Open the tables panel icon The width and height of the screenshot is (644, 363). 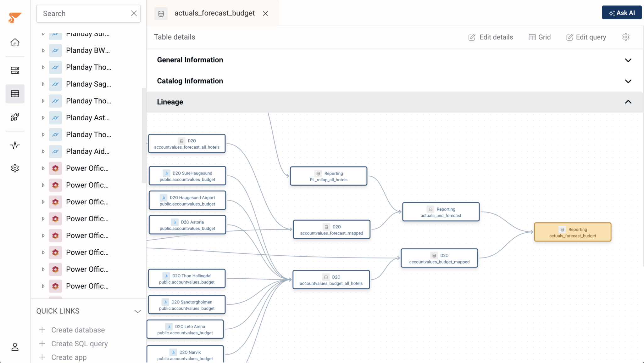coord(15,94)
